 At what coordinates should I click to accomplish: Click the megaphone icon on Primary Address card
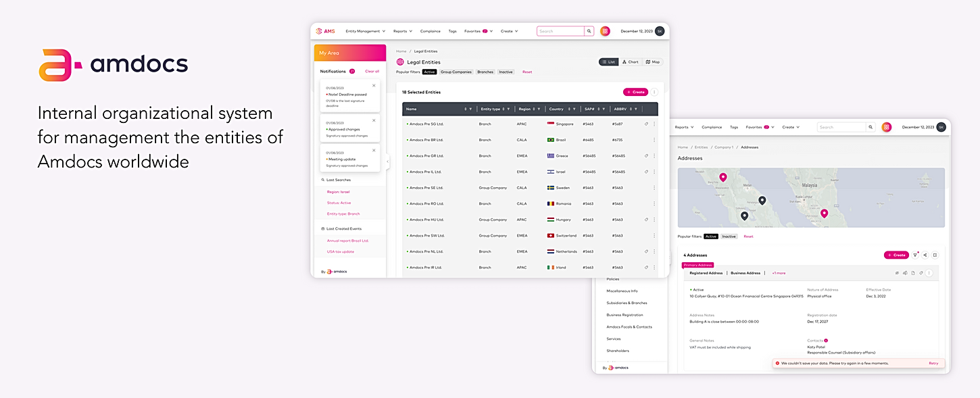click(905, 273)
